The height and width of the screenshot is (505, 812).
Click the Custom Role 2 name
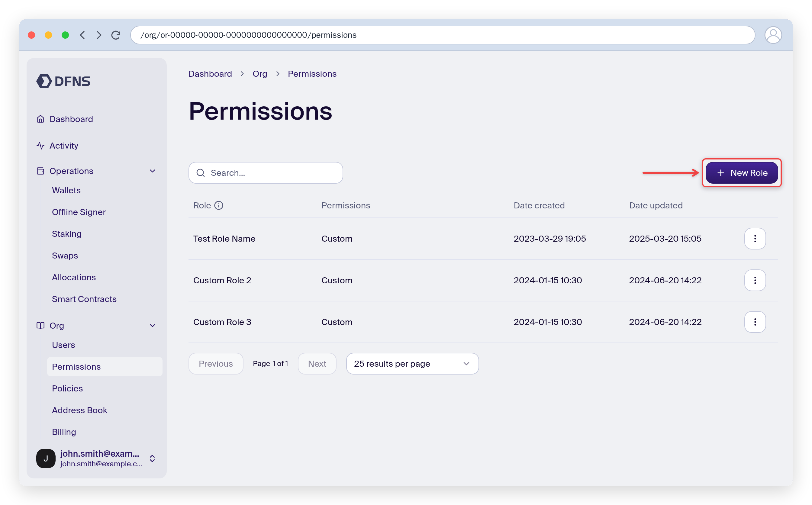tap(222, 280)
